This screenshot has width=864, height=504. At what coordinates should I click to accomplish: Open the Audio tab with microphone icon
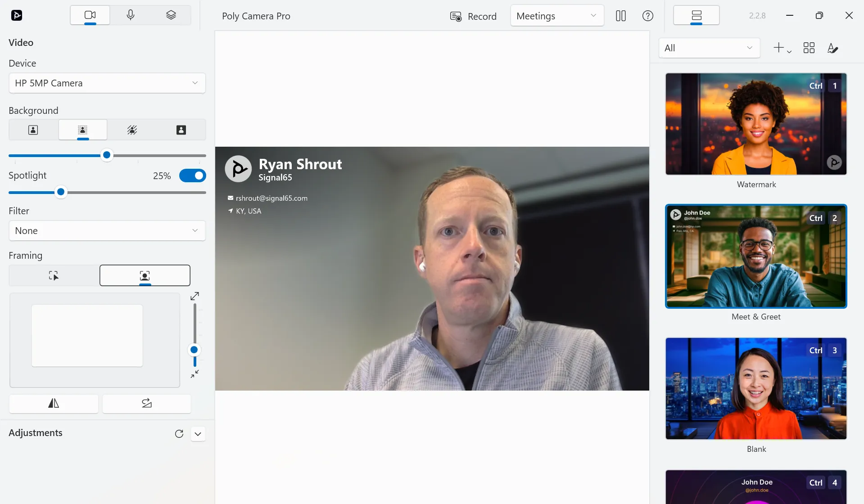point(131,15)
